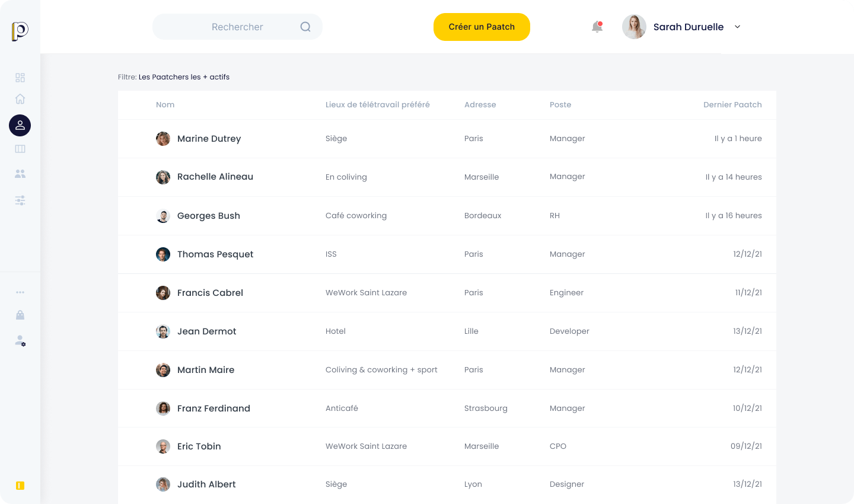
Task: Go to the home icon in sidebar
Action: (x=20, y=99)
